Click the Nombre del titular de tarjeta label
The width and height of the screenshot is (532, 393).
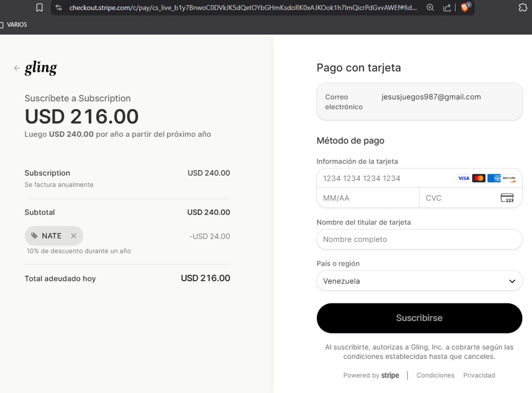coord(364,222)
